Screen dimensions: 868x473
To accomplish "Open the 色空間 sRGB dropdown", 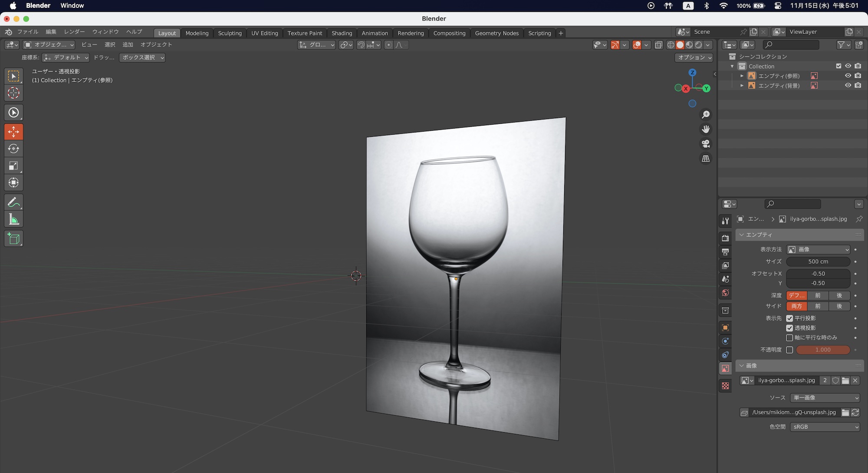I will coord(825,427).
